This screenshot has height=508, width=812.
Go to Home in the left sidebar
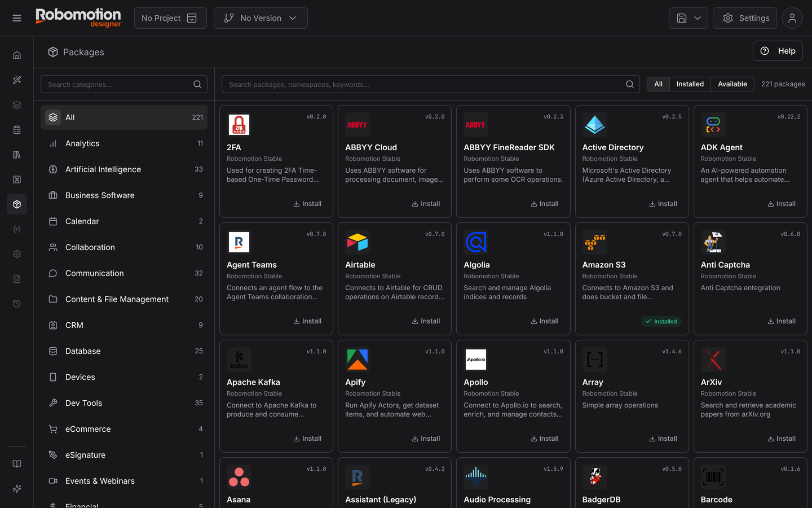17,55
